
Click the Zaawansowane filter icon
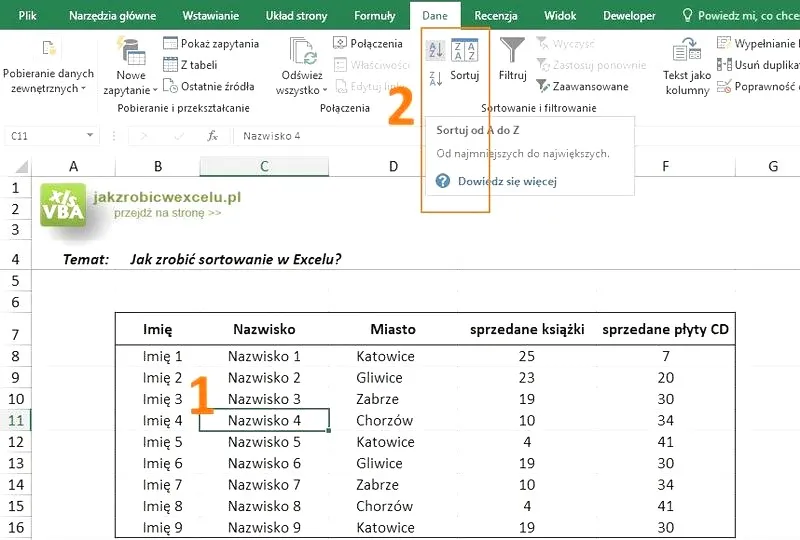click(x=543, y=86)
